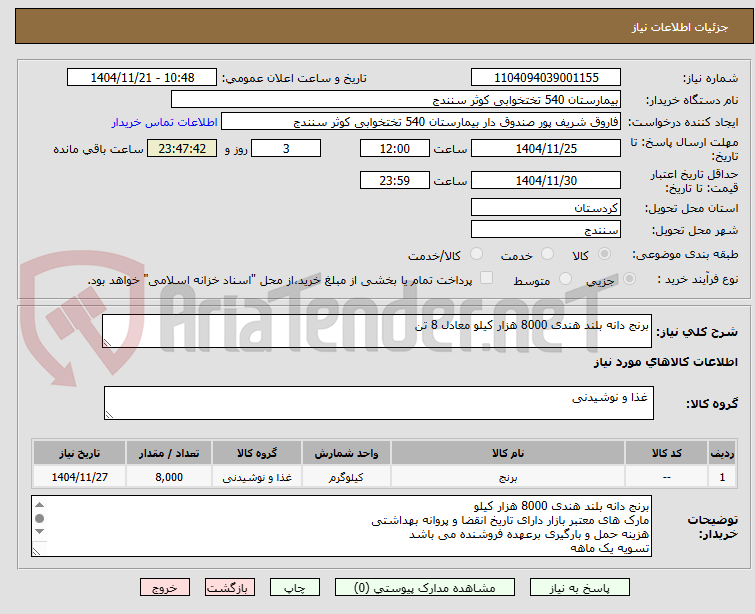Click scroll down arrow in buyer notes
Screen dimensions: 755x614
pyautogui.click(x=39, y=532)
